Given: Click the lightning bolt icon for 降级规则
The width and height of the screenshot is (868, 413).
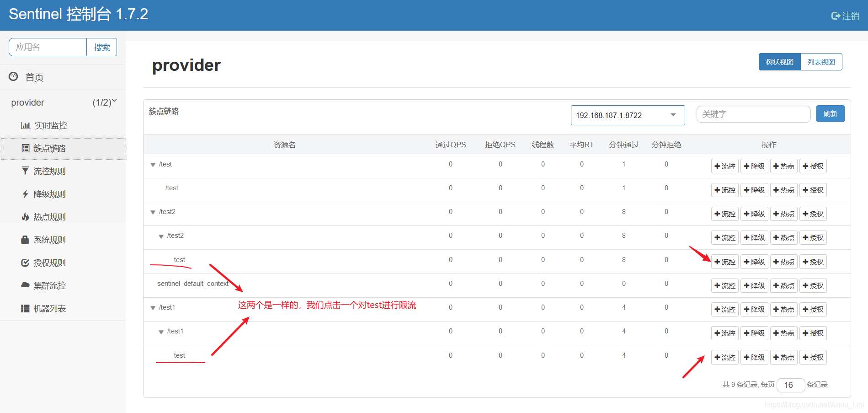Looking at the screenshot, I should click(x=26, y=194).
